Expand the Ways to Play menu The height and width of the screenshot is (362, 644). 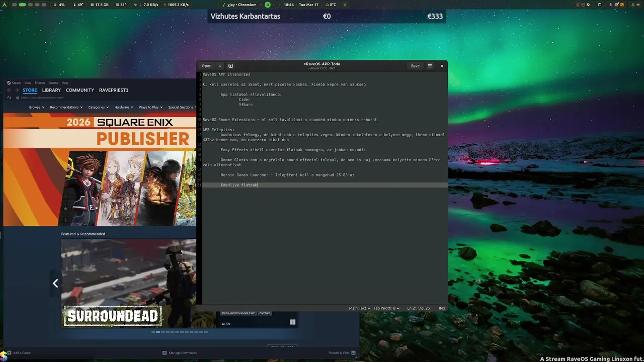click(x=150, y=107)
